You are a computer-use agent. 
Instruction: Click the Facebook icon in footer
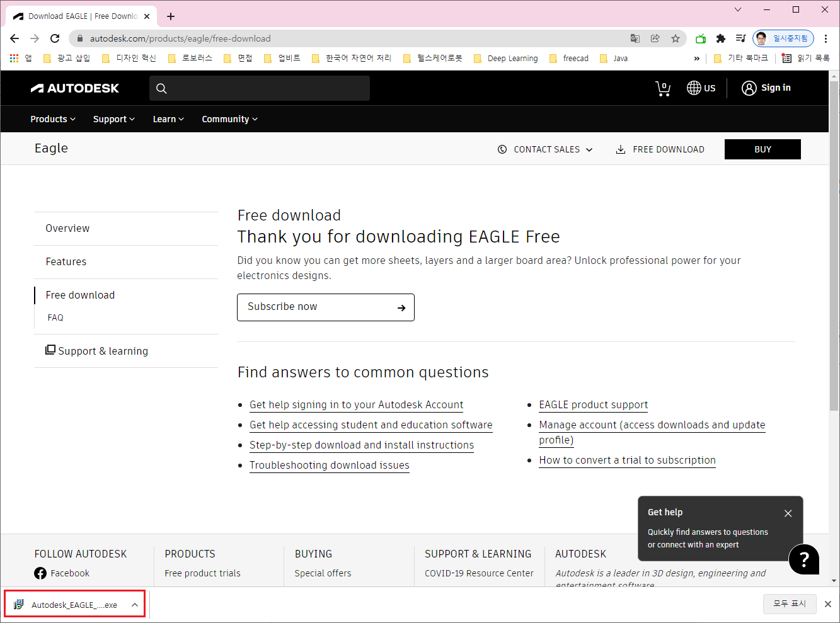point(40,573)
